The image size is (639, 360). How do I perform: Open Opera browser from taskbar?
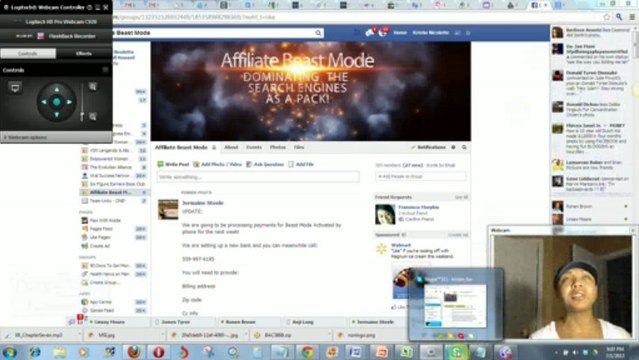click(159, 352)
